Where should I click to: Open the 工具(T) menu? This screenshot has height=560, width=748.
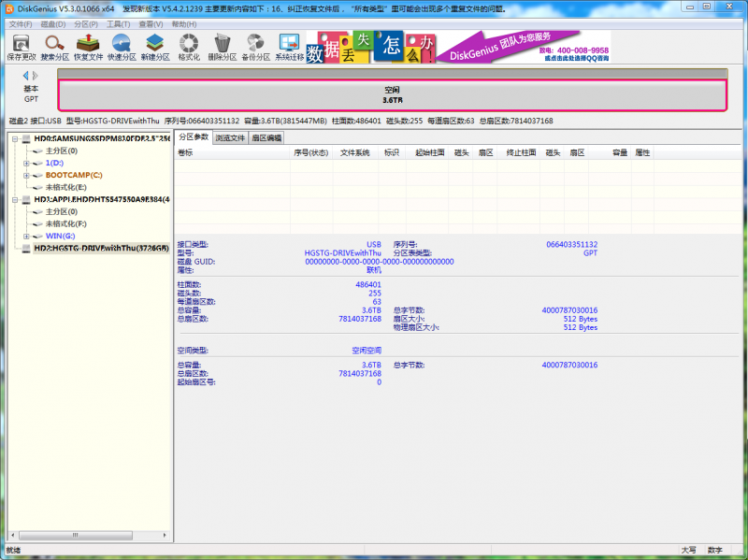119,24
